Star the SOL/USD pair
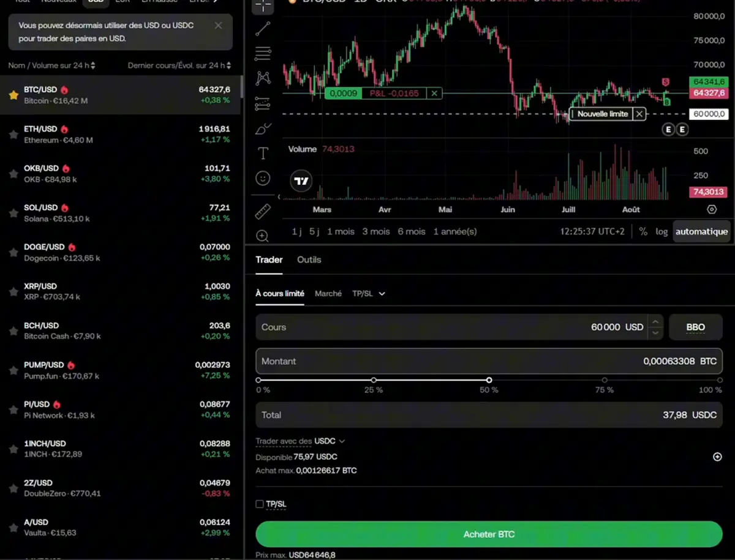The width and height of the screenshot is (735, 560). tap(13, 213)
